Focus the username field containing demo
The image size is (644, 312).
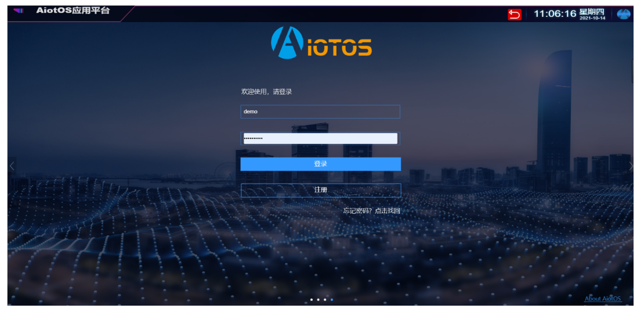(x=320, y=112)
